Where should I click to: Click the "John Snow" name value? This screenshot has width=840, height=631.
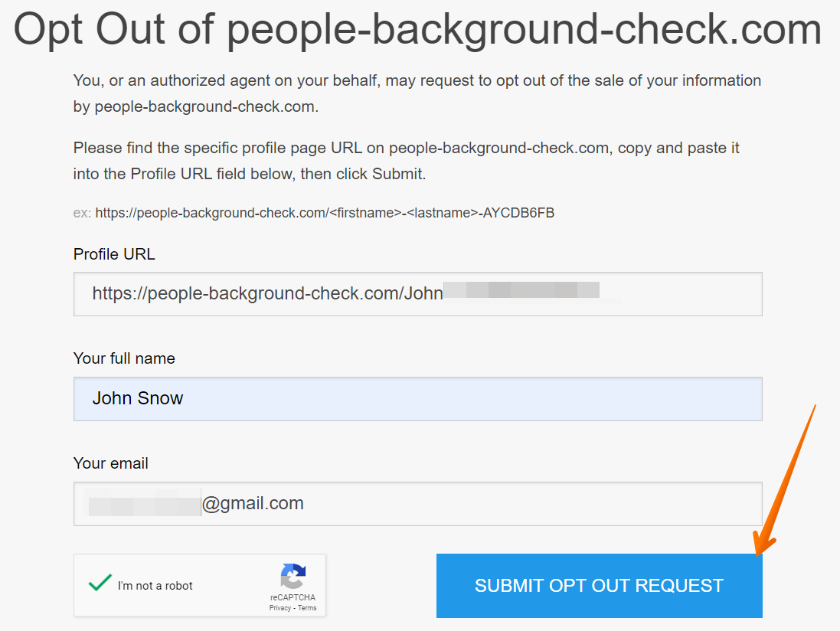(138, 398)
